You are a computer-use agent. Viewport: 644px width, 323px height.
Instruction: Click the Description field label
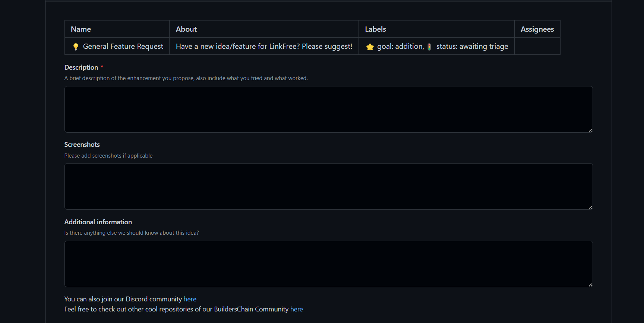[x=81, y=67]
